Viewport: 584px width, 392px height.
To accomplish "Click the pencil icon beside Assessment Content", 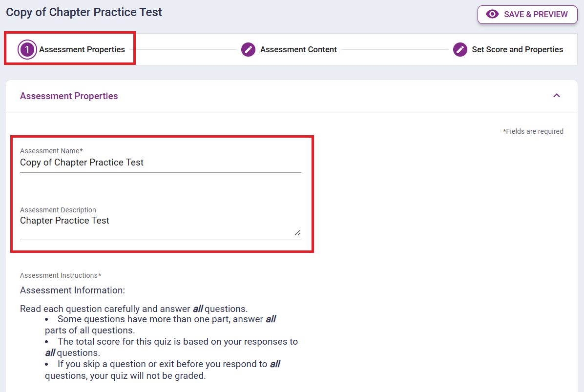I will 249,49.
